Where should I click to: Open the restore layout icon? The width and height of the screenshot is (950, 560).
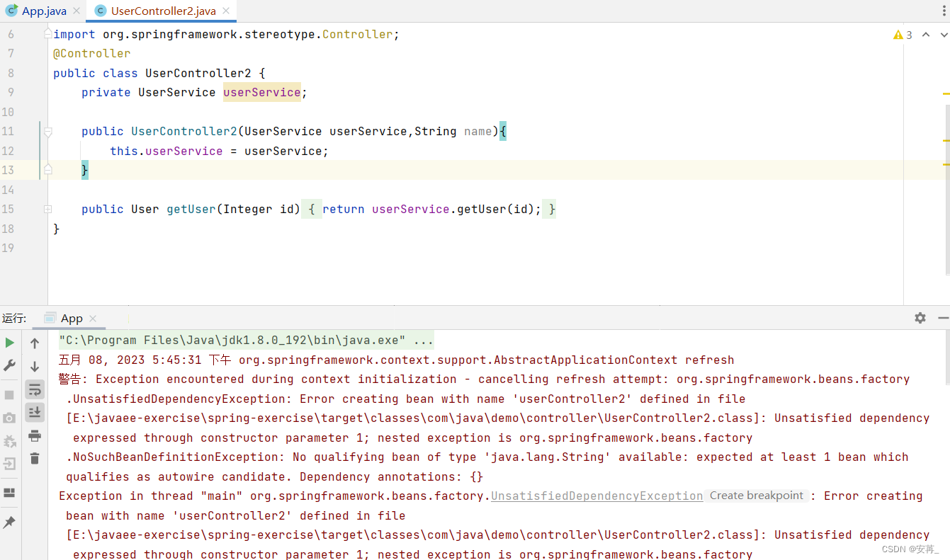(9, 493)
